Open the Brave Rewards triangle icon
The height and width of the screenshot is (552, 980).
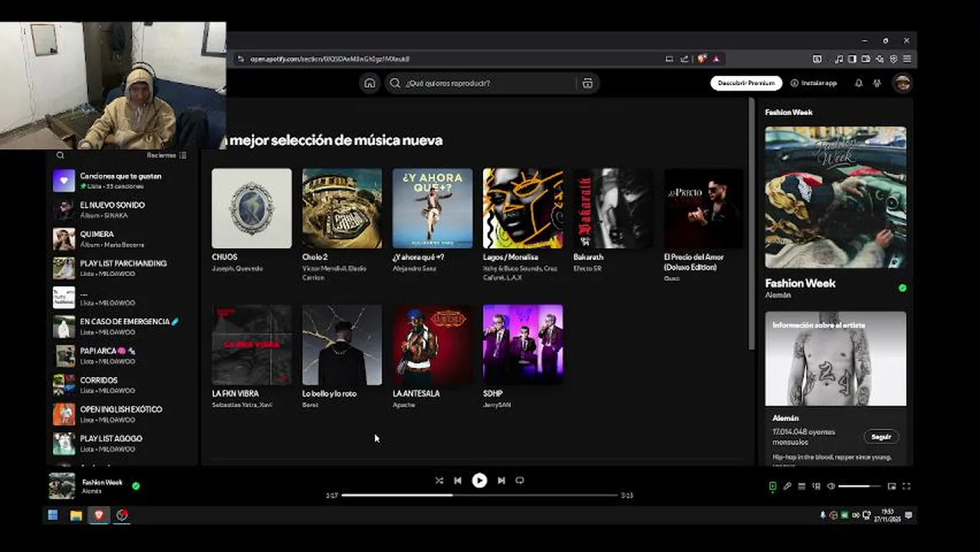pos(716,59)
